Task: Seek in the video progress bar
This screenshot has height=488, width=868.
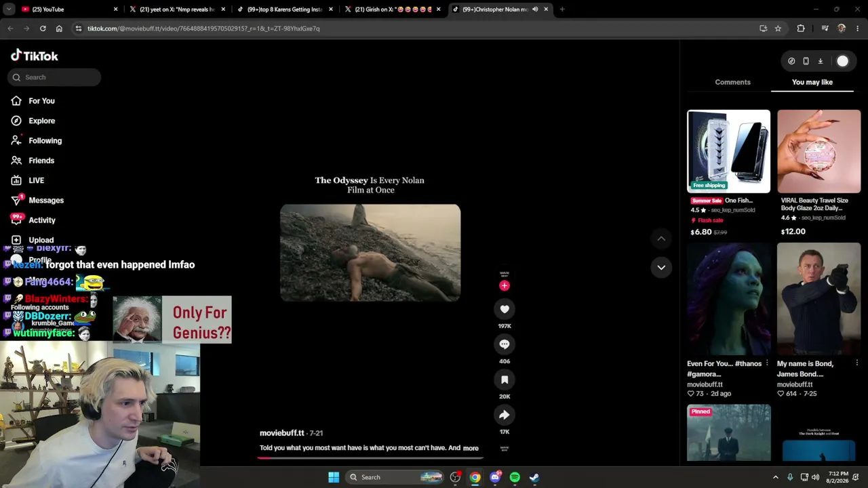Action: click(370, 457)
